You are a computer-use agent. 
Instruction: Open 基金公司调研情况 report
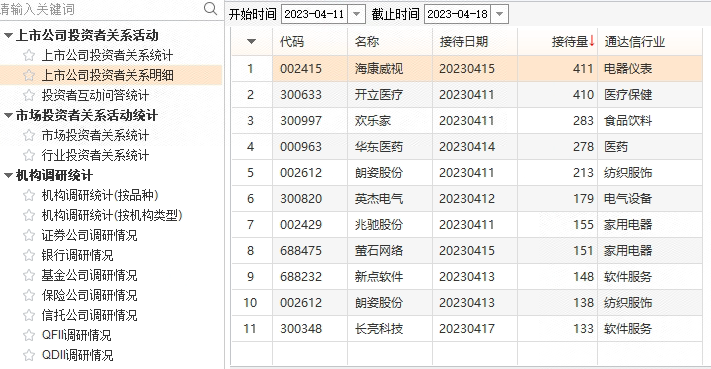pyautogui.click(x=89, y=275)
